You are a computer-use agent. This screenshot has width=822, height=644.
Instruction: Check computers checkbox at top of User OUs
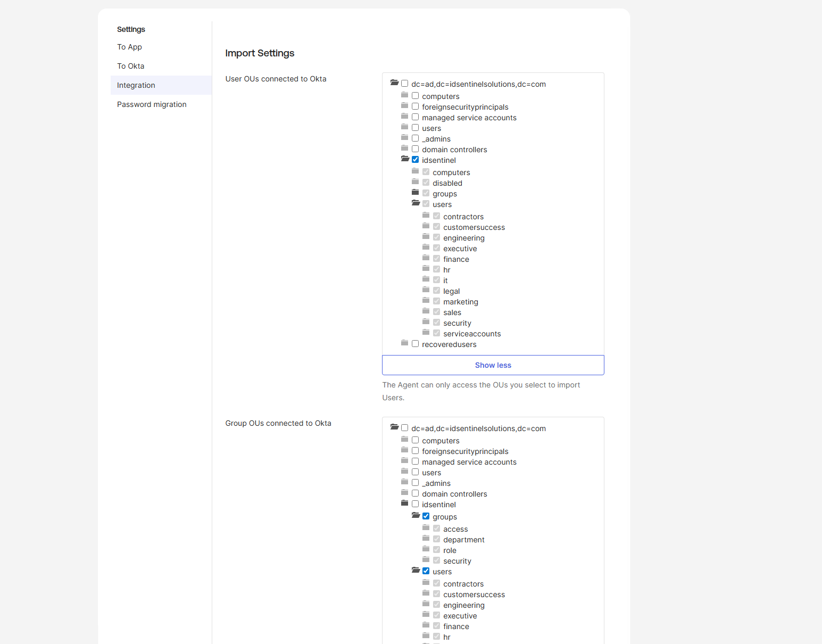coord(415,96)
